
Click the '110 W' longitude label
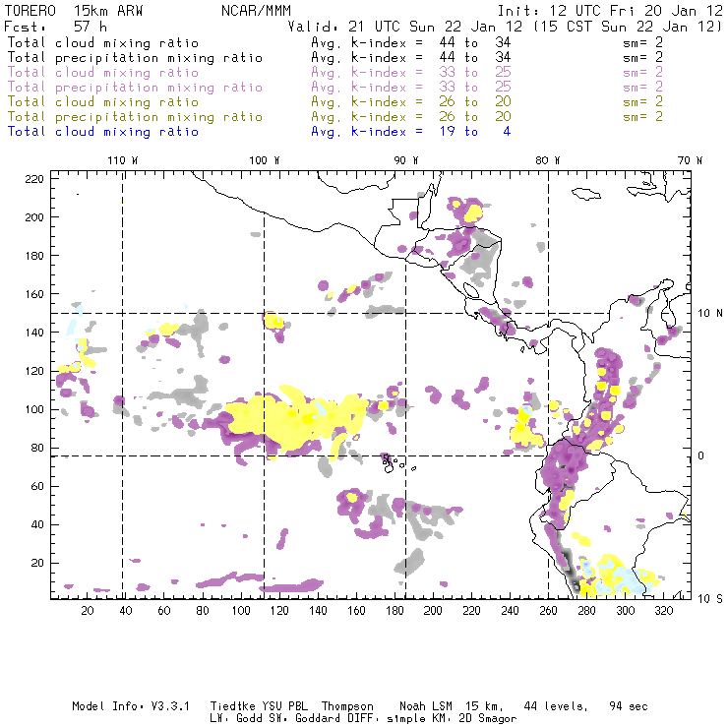coord(123,160)
